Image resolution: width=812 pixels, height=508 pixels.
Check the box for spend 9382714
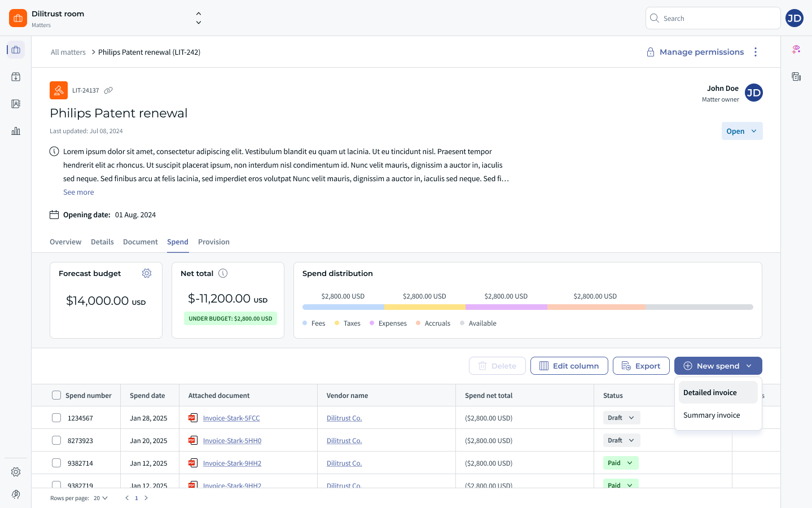(x=56, y=463)
